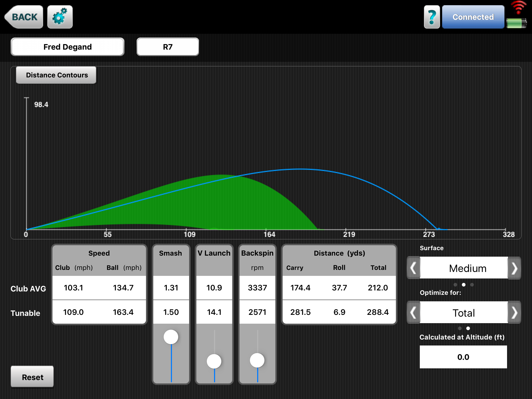Select next Optimize for option with right arrow

tap(514, 312)
